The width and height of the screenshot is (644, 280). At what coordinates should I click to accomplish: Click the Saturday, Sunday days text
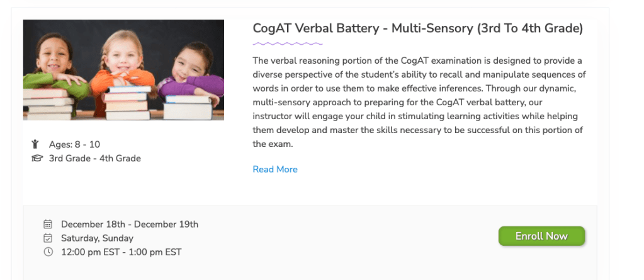[x=97, y=238]
